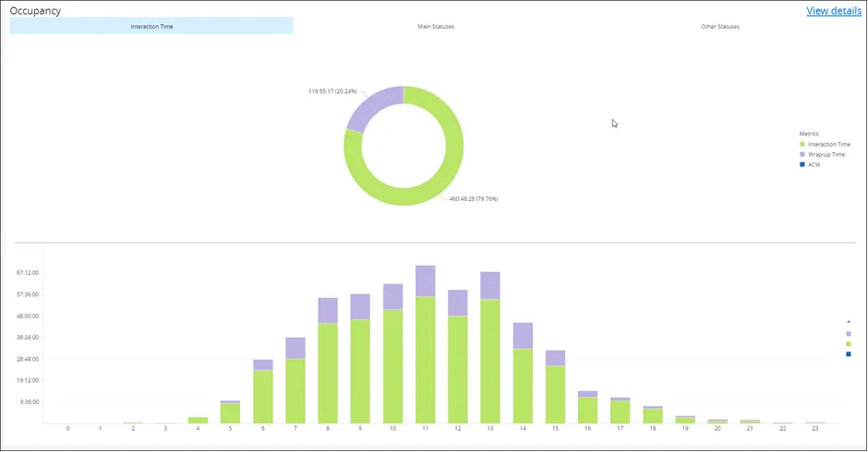Image resolution: width=868 pixels, height=452 pixels.
Task: Click the 460:48:28 (79.76%) donut label
Action: tap(474, 198)
